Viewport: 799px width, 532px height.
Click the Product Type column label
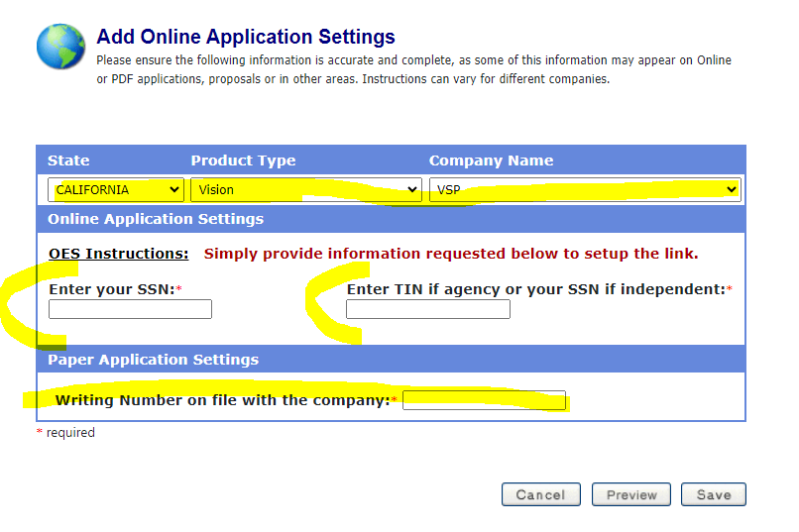click(x=243, y=160)
